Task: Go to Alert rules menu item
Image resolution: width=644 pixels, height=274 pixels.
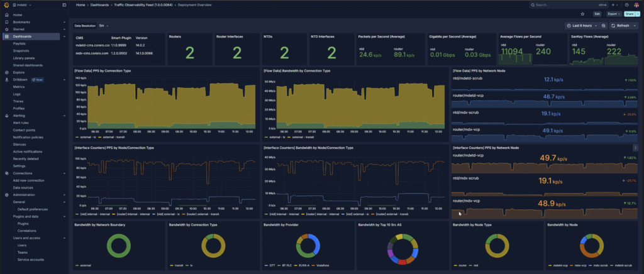Action: click(20, 123)
